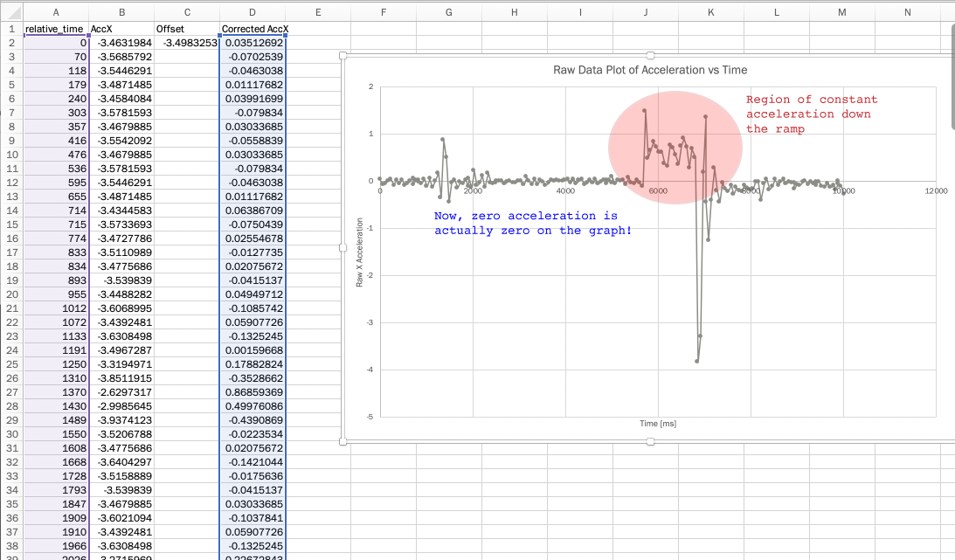This screenshot has width=955, height=560.
Task: Select the corrected value 0.00159668
Action: (253, 350)
